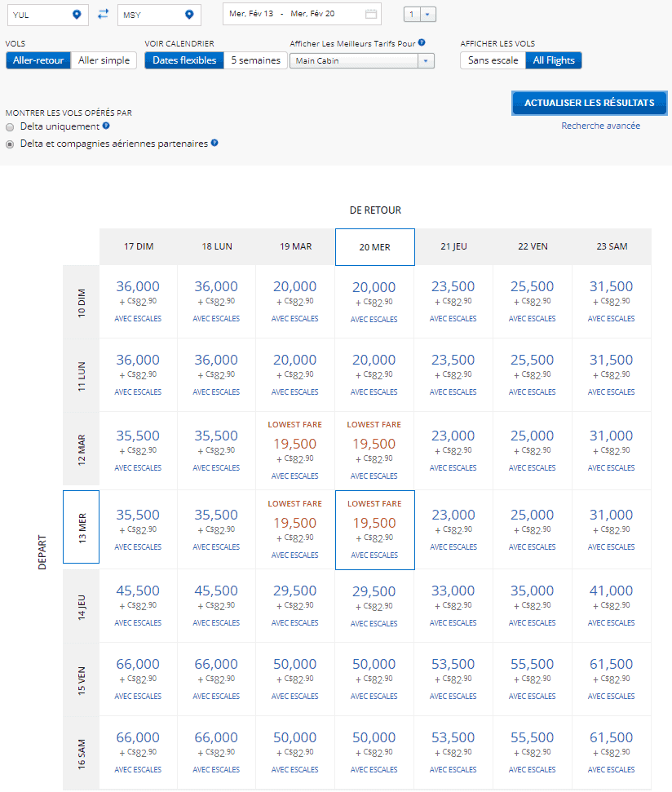Open the passenger count dropdown

coord(429,14)
